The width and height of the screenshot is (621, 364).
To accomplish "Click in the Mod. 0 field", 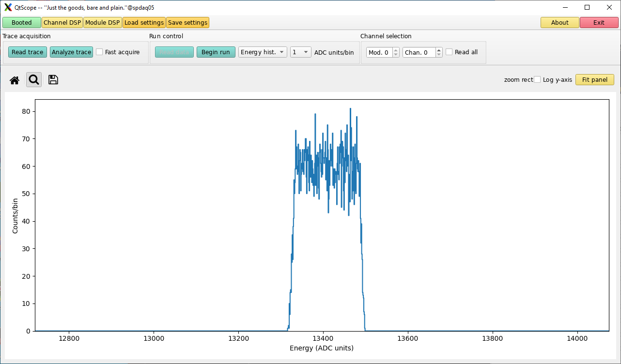I will pyautogui.click(x=379, y=52).
